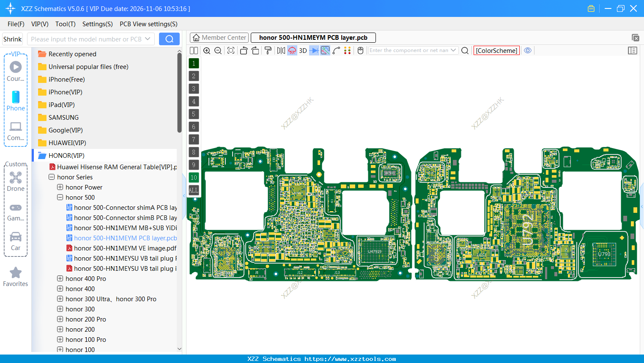Click the rotate left toolbar icon

coord(244,50)
